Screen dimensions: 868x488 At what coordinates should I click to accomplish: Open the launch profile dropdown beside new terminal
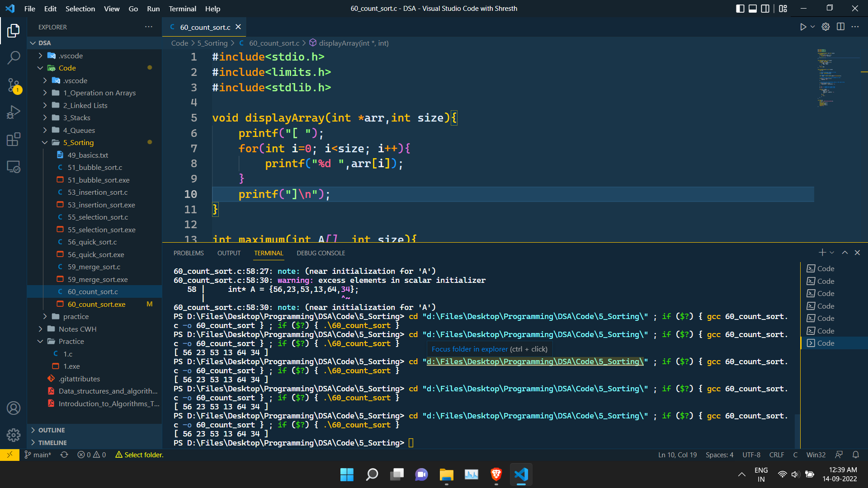click(x=832, y=253)
